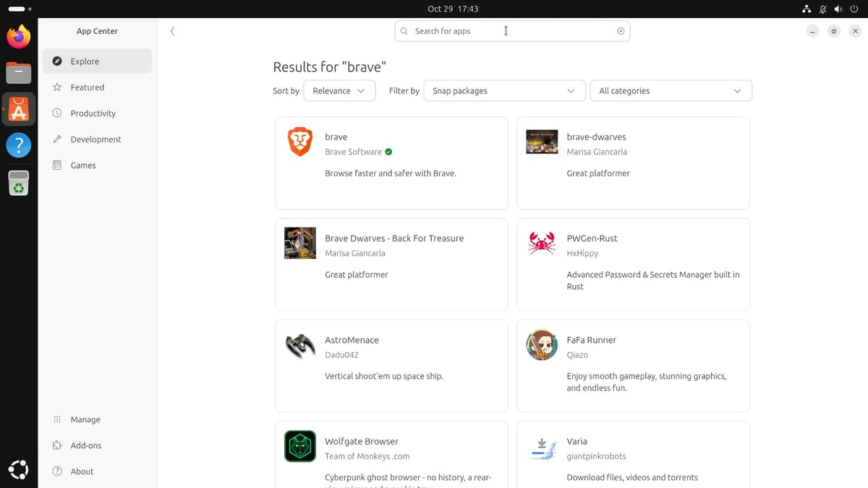
Task: Click the Add-ons puzzle icon
Action: coord(57,445)
